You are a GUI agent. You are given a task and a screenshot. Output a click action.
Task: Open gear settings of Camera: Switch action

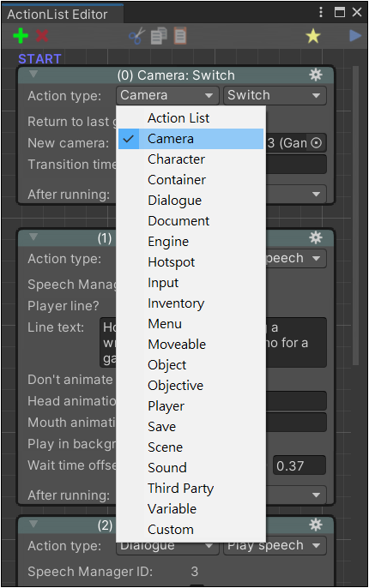(x=316, y=75)
